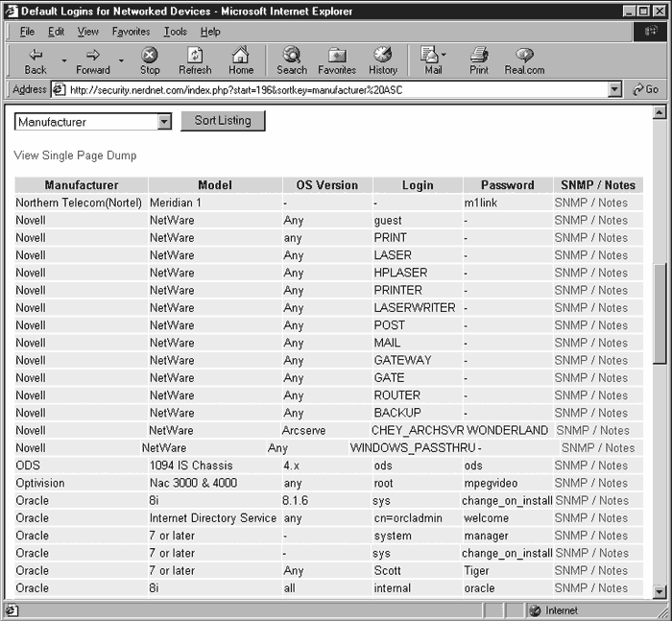Click the Manufacturer column header
The image size is (672, 621).
pyautogui.click(x=82, y=185)
